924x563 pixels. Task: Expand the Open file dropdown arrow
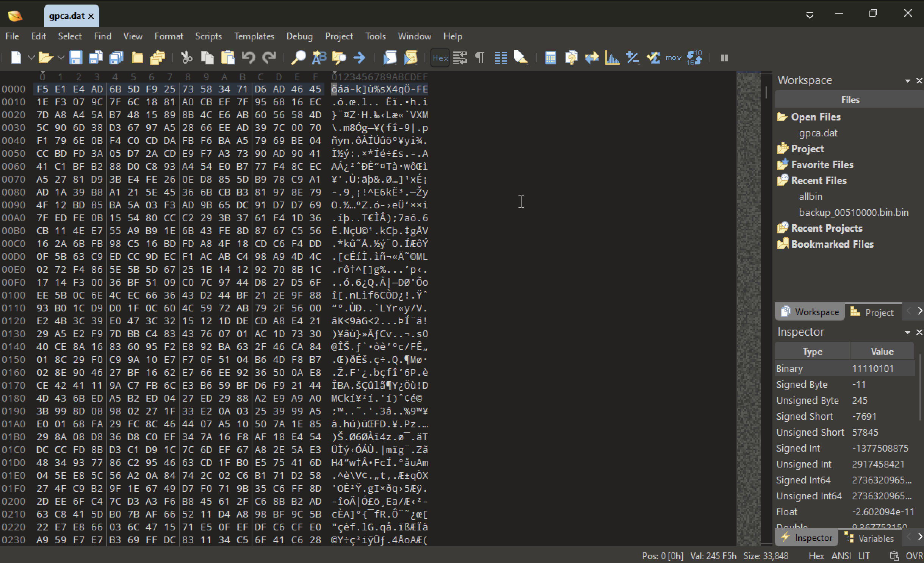click(x=61, y=58)
